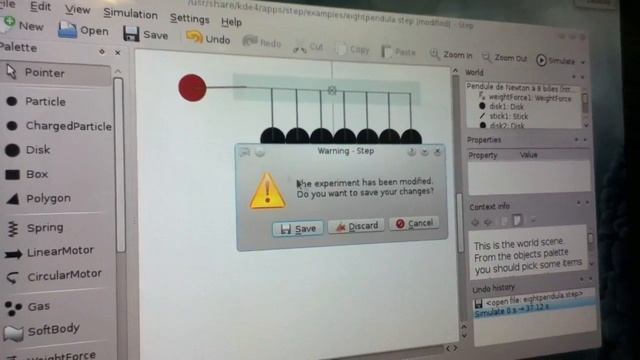This screenshot has width=640, height=360.
Task: Float the Palette panel
Action: tap(102, 51)
